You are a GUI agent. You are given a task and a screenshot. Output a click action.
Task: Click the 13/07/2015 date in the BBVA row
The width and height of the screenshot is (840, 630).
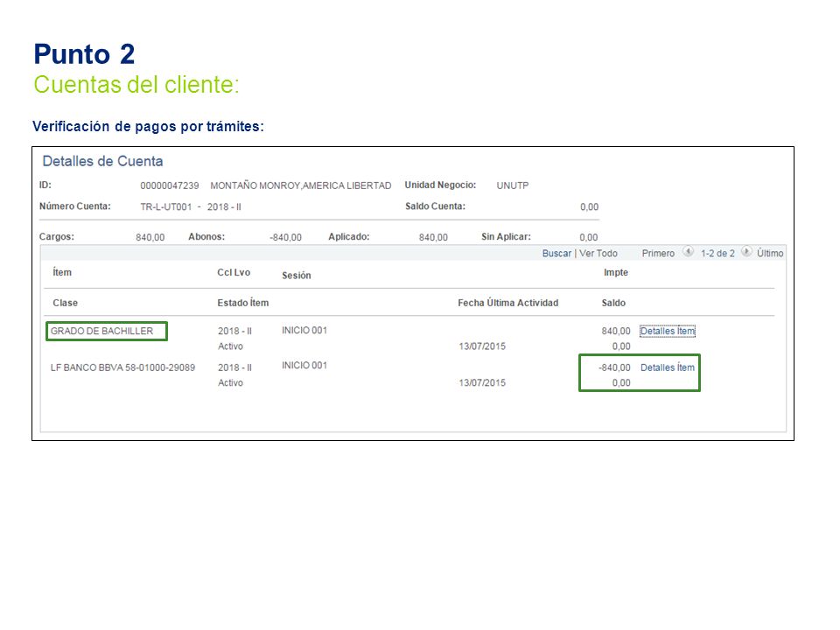(482, 382)
